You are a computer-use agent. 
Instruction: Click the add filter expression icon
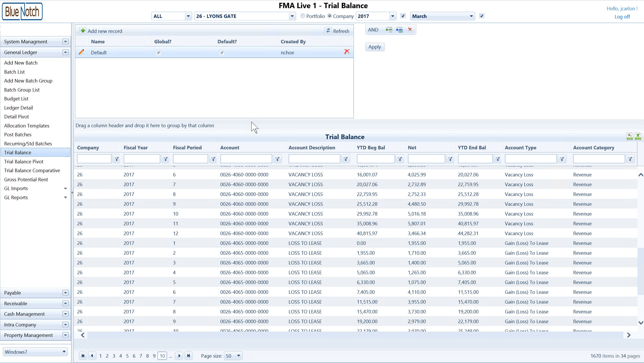click(x=389, y=30)
